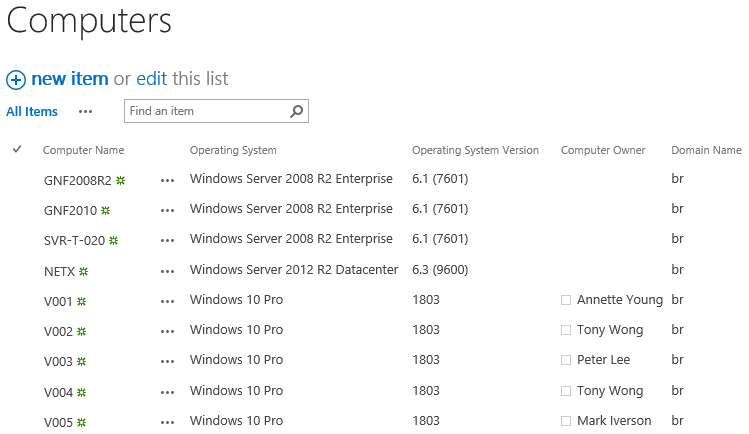Open ellipsis menu for V005 row
The height and width of the screenshot is (434, 749).
pos(167,422)
